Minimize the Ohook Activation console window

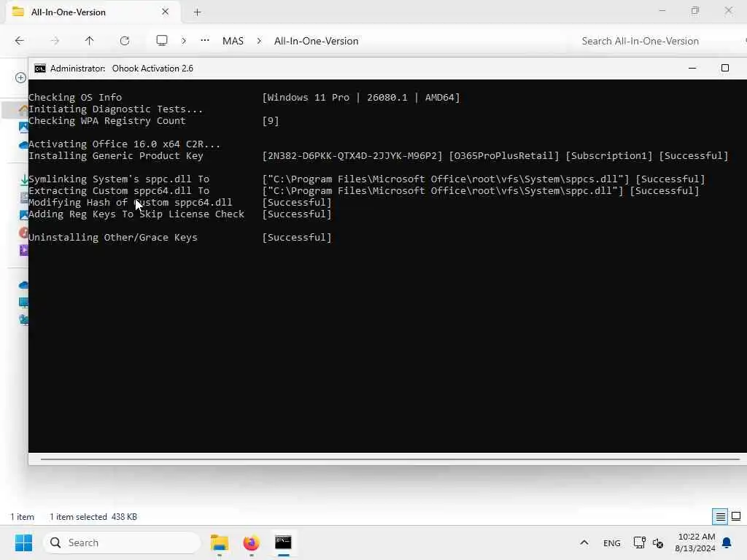click(692, 68)
